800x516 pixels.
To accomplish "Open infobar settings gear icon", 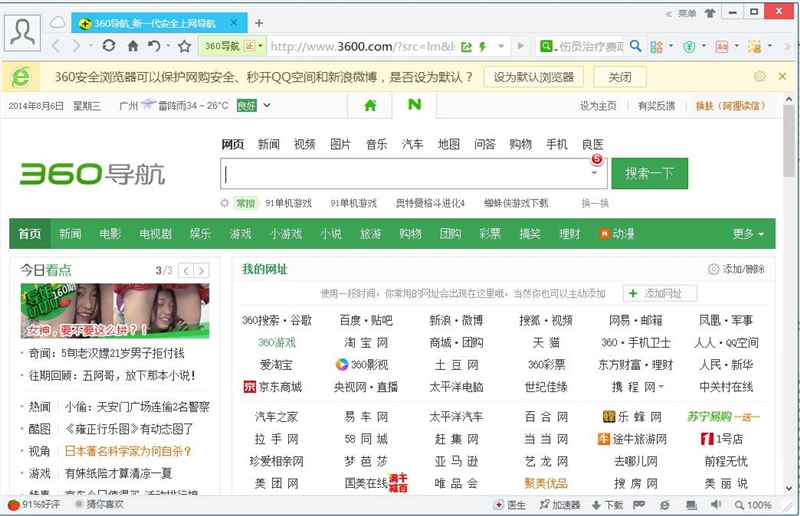I will tap(760, 77).
